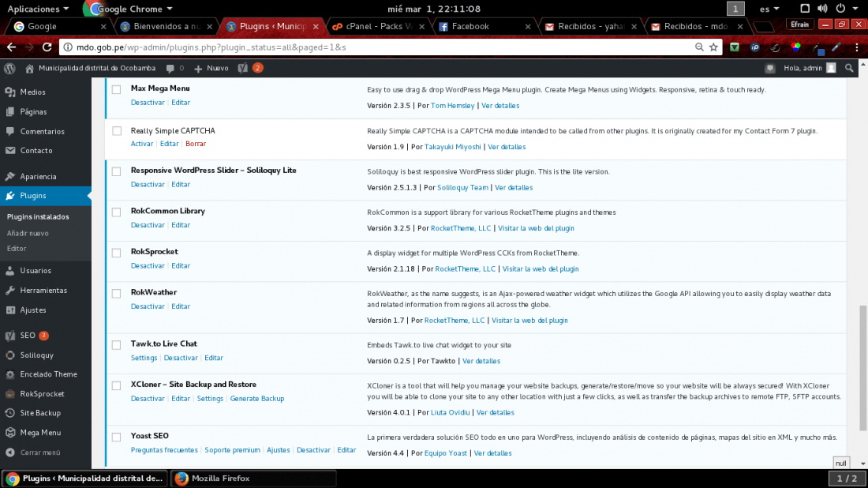The height and width of the screenshot is (488, 868).
Task: Open Tom Hemsley author link
Action: click(x=452, y=105)
